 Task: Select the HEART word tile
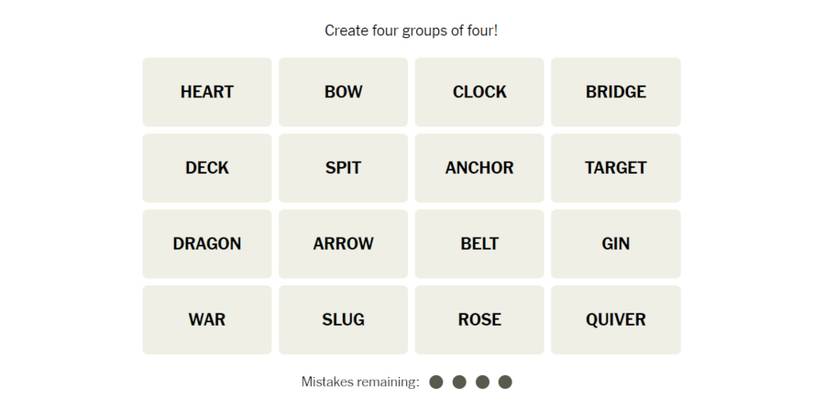[207, 92]
